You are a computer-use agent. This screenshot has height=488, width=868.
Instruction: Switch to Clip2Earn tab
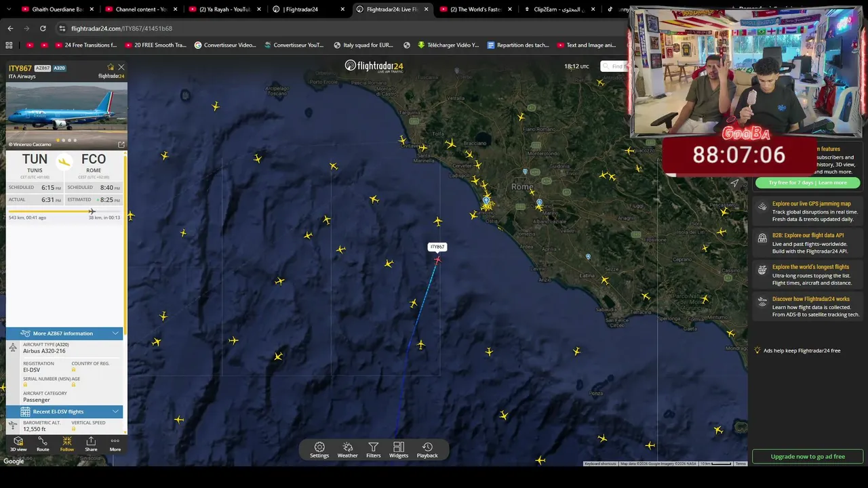point(559,9)
